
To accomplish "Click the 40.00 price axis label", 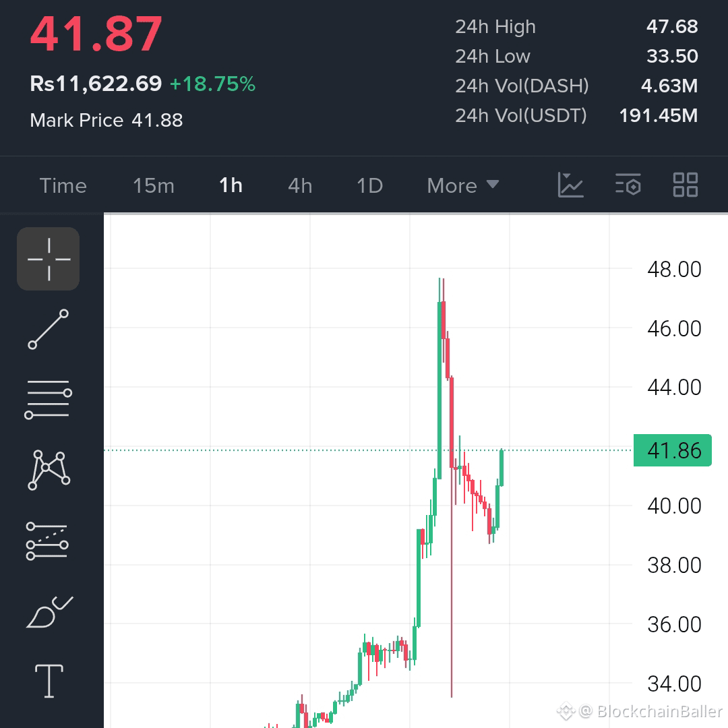I will coord(674,506).
